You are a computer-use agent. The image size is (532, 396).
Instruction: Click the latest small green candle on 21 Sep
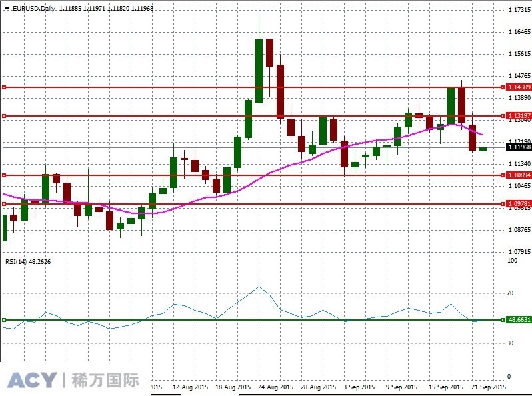[x=483, y=149]
